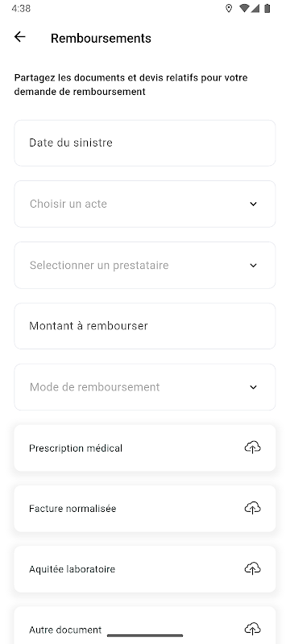Select the Prescription médical card
290x644 pixels.
[x=144, y=448]
